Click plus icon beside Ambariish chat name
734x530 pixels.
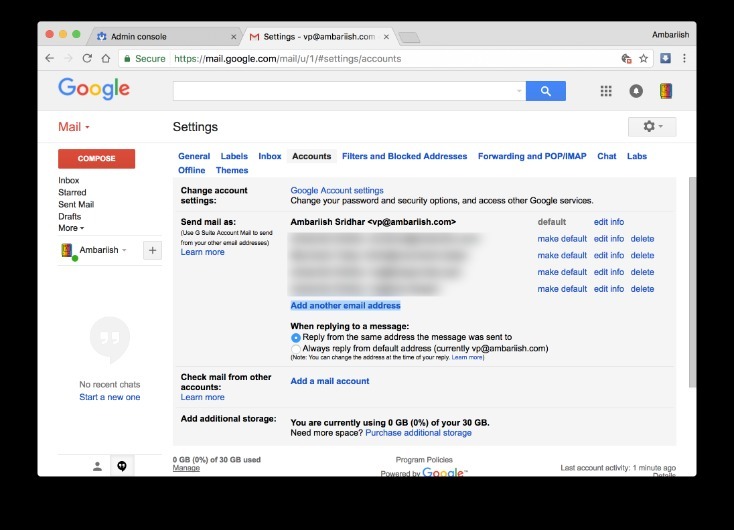152,250
